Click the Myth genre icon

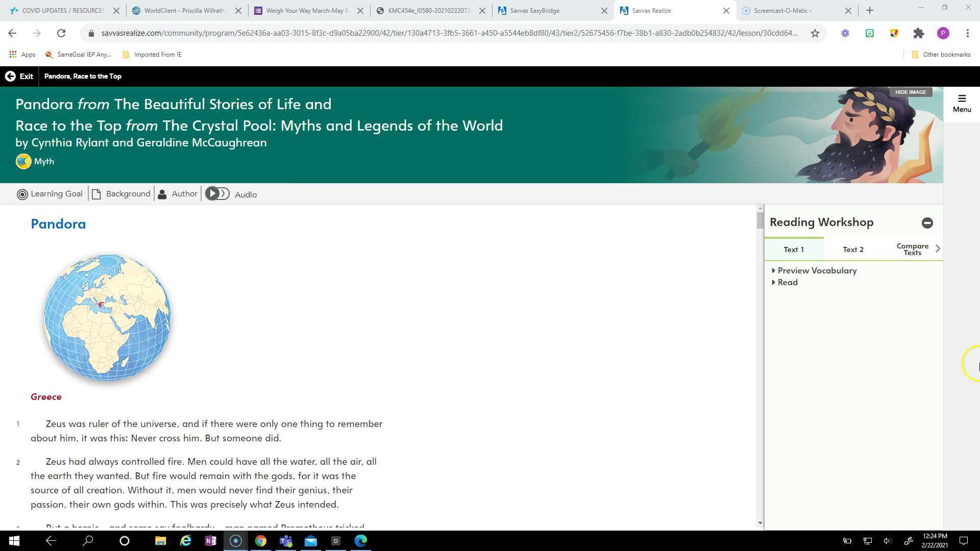click(23, 162)
